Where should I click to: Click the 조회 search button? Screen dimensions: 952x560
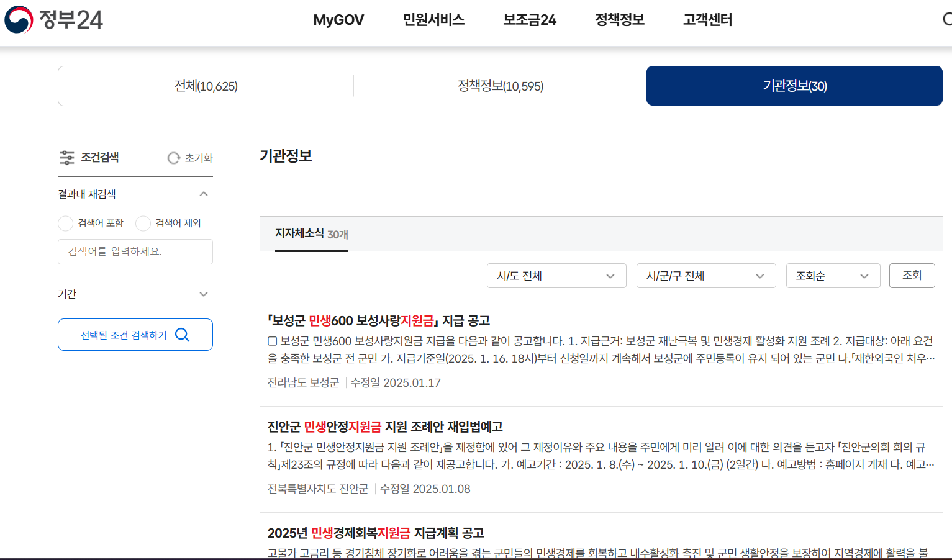pyautogui.click(x=912, y=275)
